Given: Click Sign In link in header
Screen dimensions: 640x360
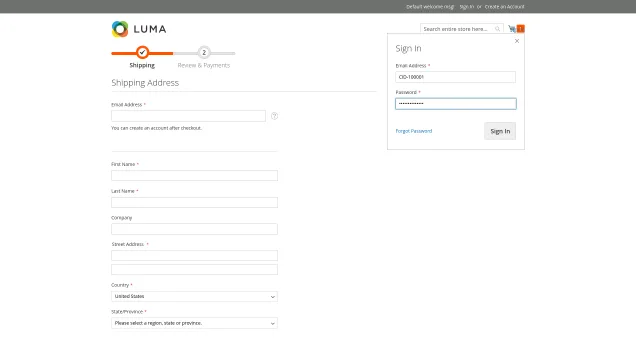Looking at the screenshot, I should click(467, 7).
